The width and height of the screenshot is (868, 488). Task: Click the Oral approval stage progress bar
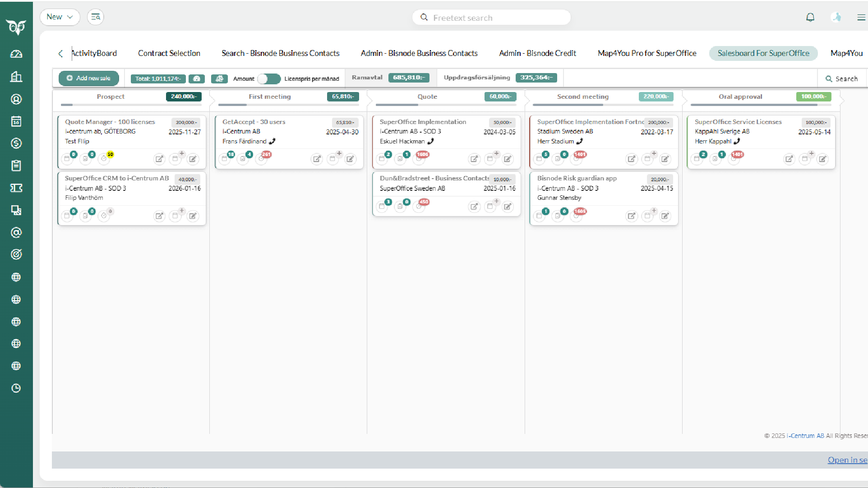click(761, 105)
